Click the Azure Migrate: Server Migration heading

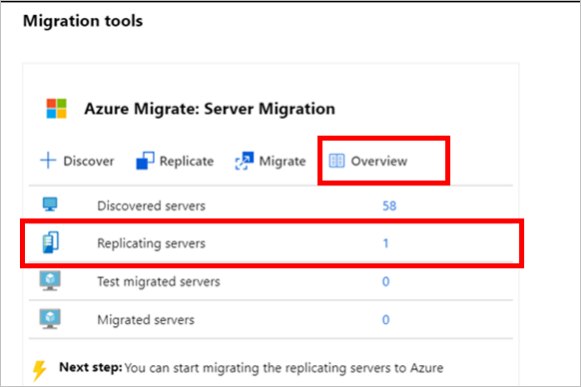[210, 109]
